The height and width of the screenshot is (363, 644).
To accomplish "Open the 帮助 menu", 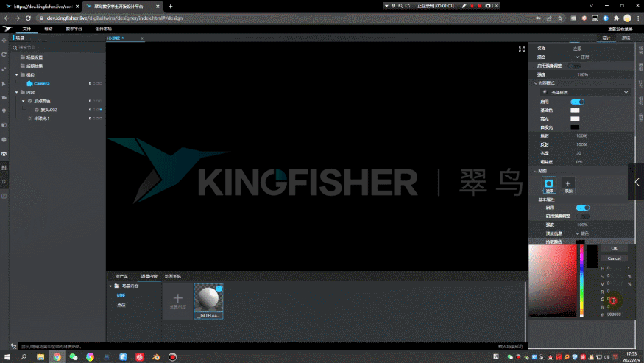I will tap(49, 29).
